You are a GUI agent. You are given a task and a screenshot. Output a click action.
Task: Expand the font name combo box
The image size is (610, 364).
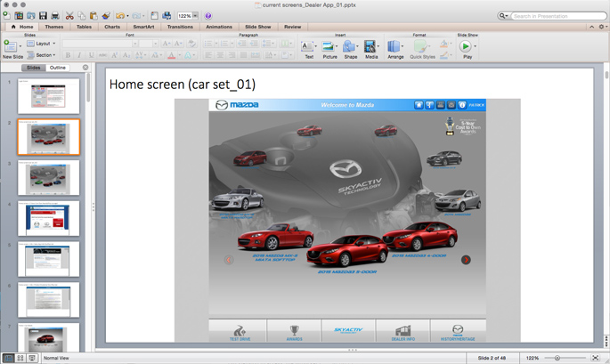(135, 44)
